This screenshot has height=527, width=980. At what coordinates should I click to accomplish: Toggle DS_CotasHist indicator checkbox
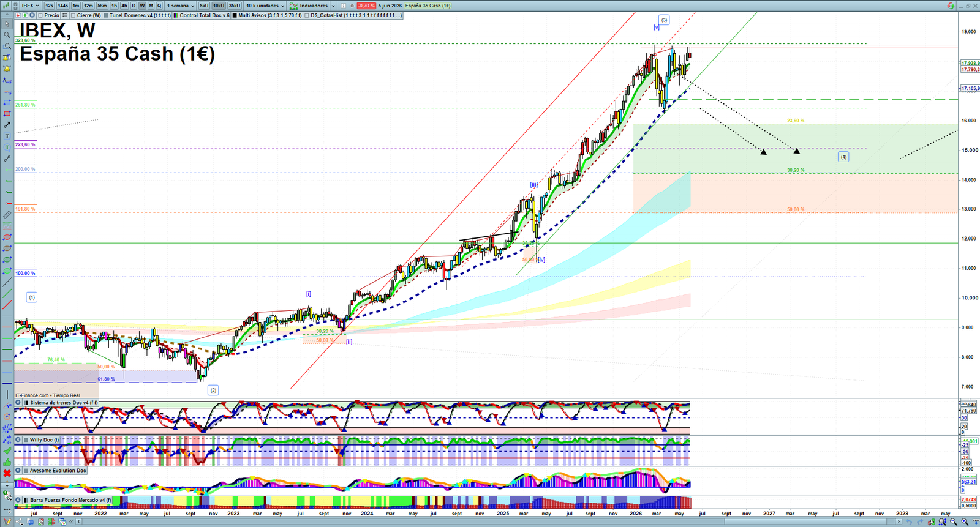pyautogui.click(x=307, y=15)
